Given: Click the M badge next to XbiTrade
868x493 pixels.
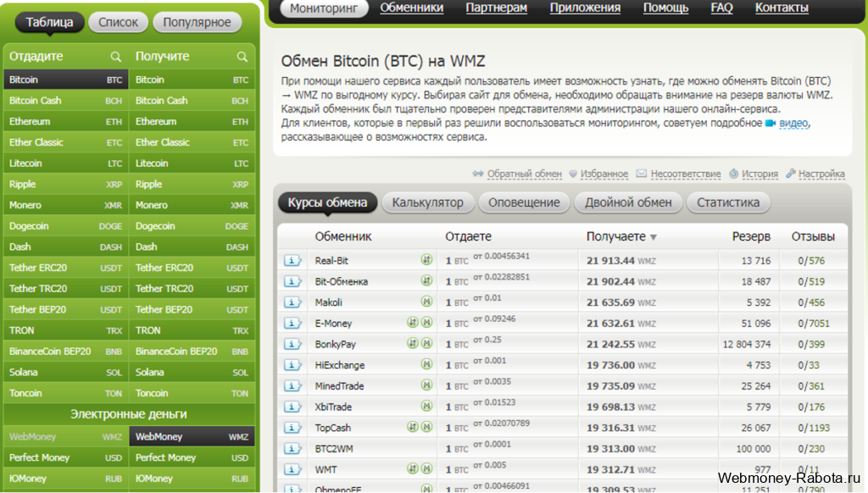Looking at the screenshot, I should point(426,406).
